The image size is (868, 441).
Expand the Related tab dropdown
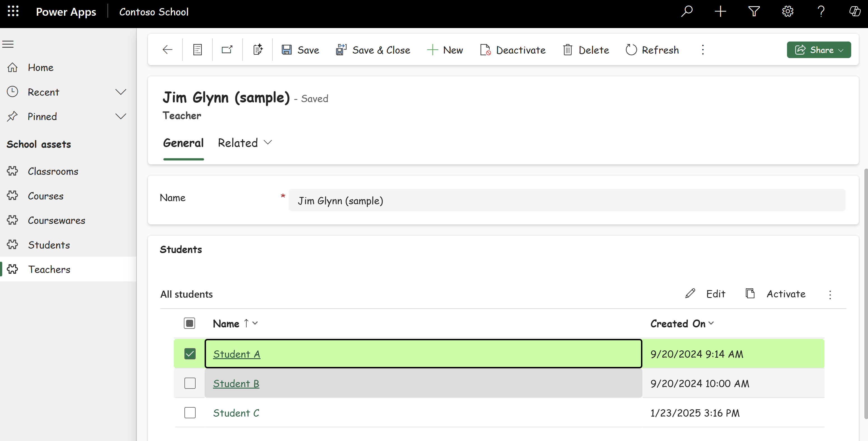point(268,142)
